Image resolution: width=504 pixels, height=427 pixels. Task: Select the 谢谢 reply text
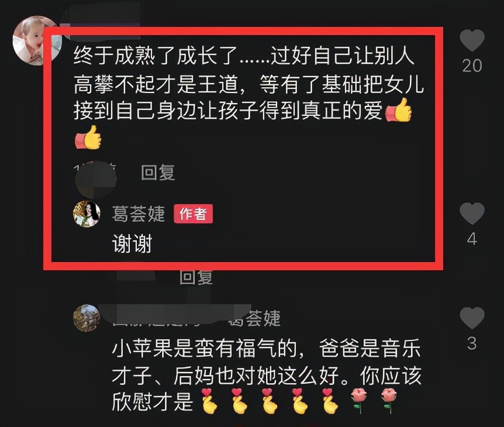pos(132,243)
